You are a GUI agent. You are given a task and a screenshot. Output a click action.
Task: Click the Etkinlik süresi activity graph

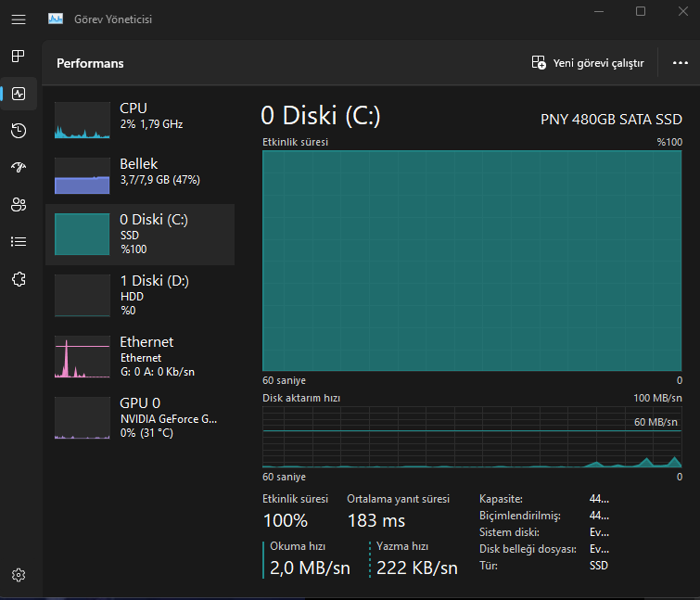coord(473,262)
